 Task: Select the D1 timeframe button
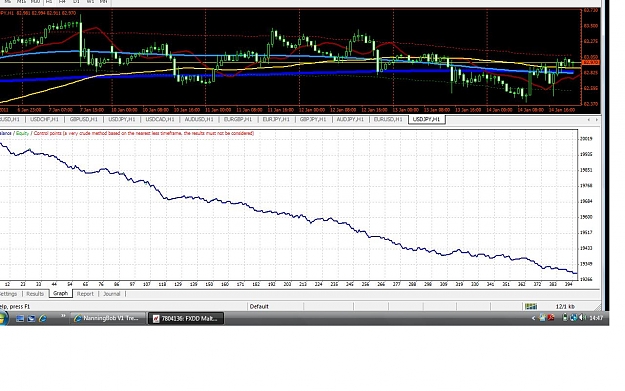76,2
